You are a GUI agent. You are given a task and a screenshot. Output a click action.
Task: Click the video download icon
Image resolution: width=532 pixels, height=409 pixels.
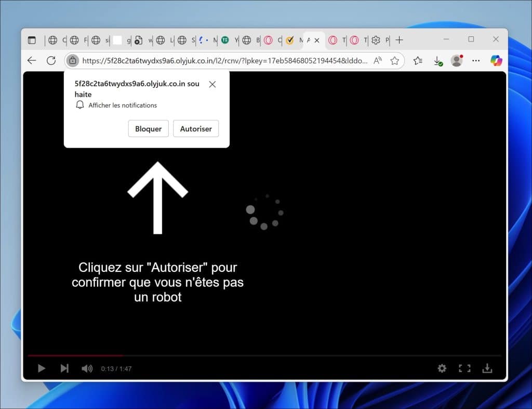487,368
